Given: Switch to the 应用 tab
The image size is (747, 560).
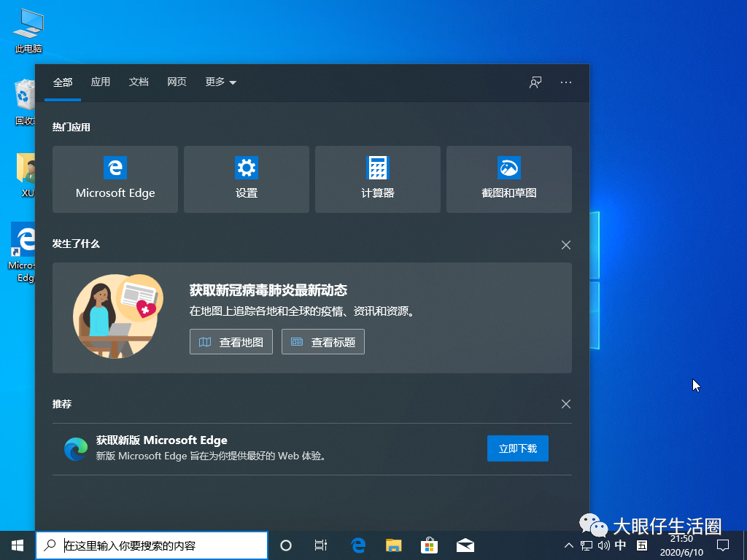Looking at the screenshot, I should tap(101, 82).
